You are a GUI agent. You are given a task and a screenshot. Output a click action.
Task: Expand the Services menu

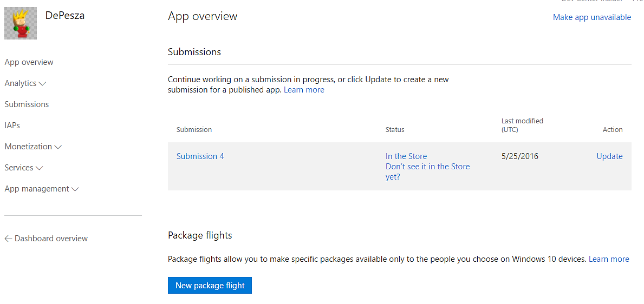click(24, 168)
